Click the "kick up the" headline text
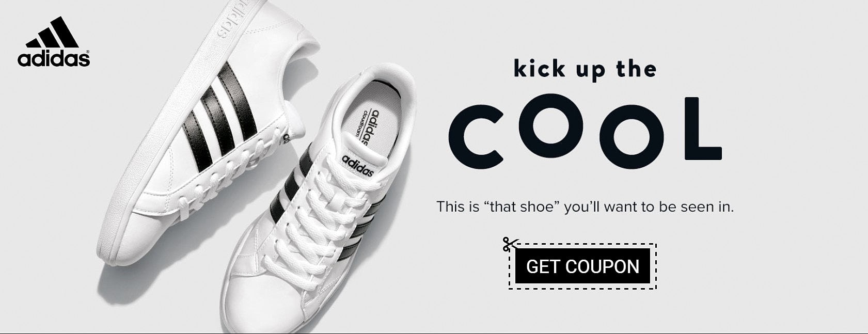 pyautogui.click(x=585, y=70)
